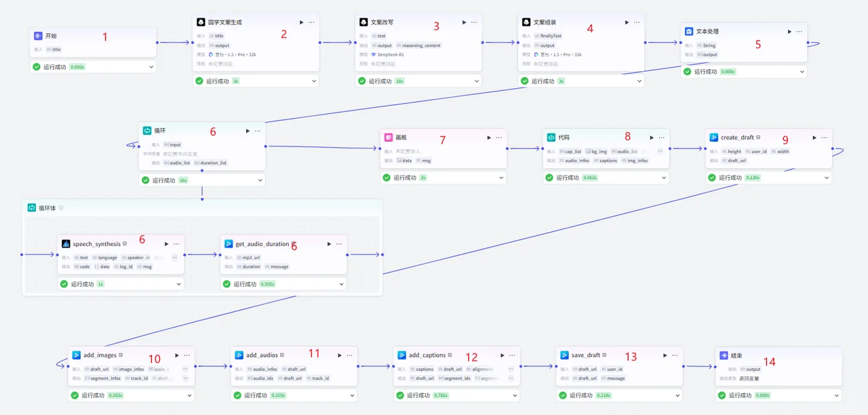Viewport: 868px width, 415px height.
Task: Expand the 0.218s result under save_draft
Action: point(677,395)
